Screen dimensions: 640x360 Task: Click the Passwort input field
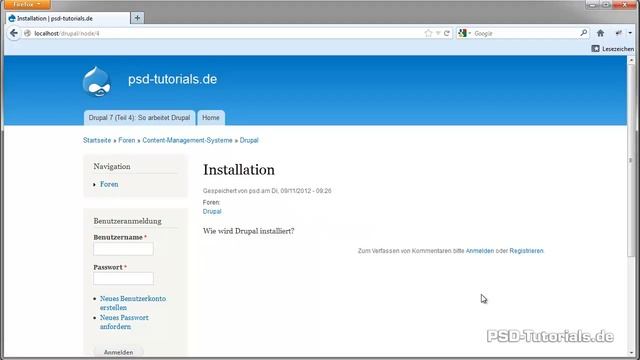123,279
